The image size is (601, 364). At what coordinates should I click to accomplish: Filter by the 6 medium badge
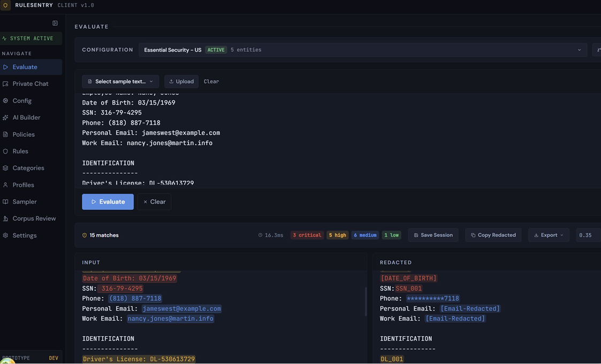tap(365, 235)
